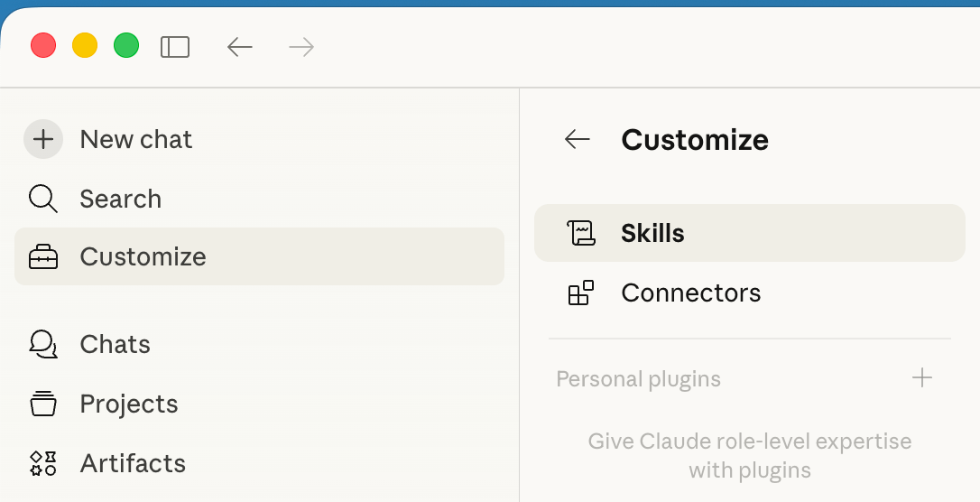Click the Connectors blocks icon

(x=580, y=293)
